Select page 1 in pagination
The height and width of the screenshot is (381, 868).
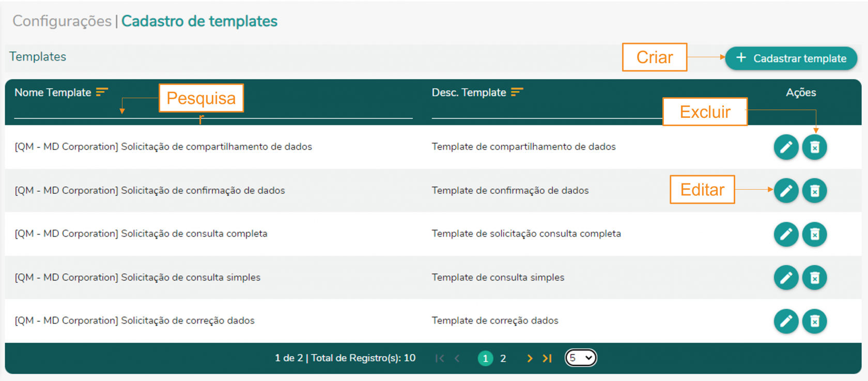point(485,358)
